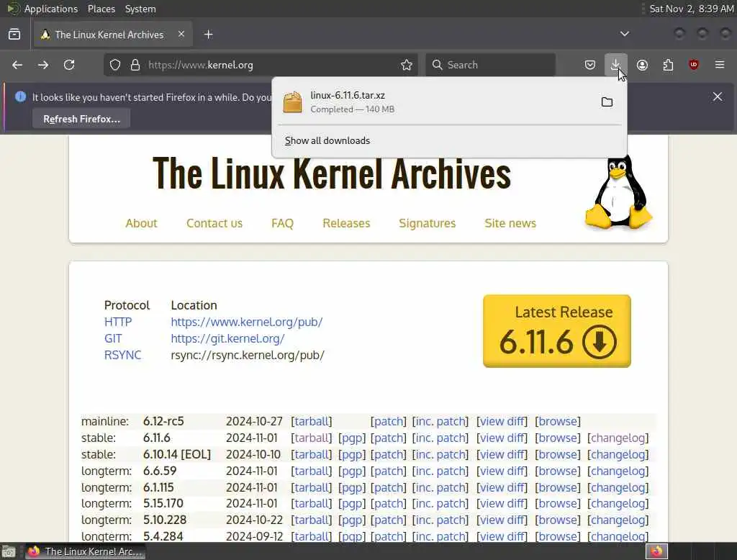737x560 pixels.
Task: Open the System menu
Action: point(140,9)
